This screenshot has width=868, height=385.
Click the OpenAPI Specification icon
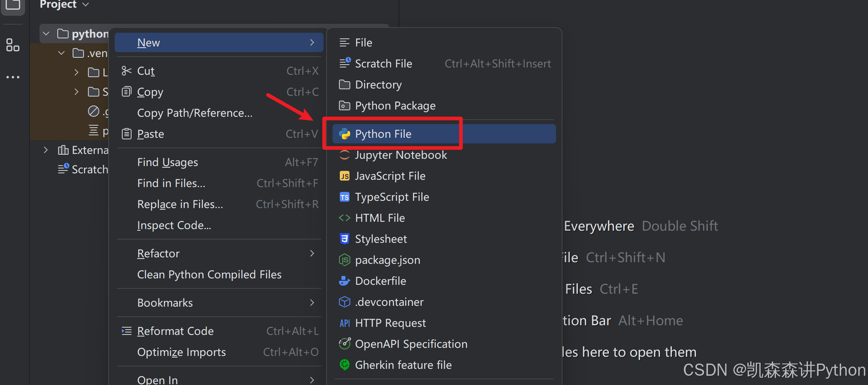345,344
